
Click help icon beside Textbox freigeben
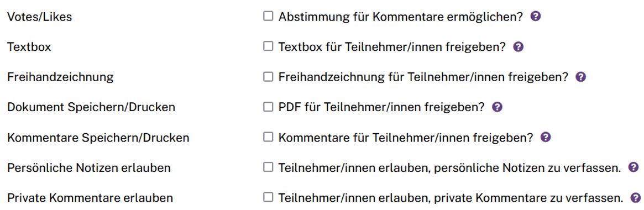pos(519,47)
